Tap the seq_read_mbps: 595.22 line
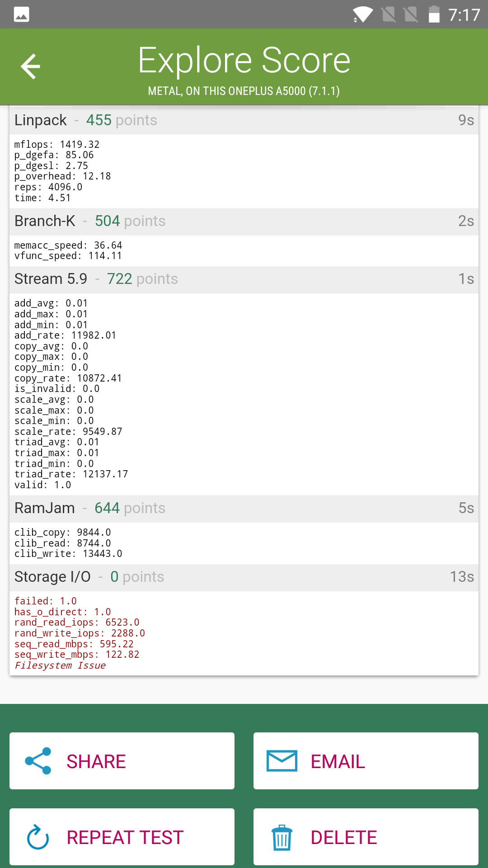This screenshot has width=488, height=868. 74,644
